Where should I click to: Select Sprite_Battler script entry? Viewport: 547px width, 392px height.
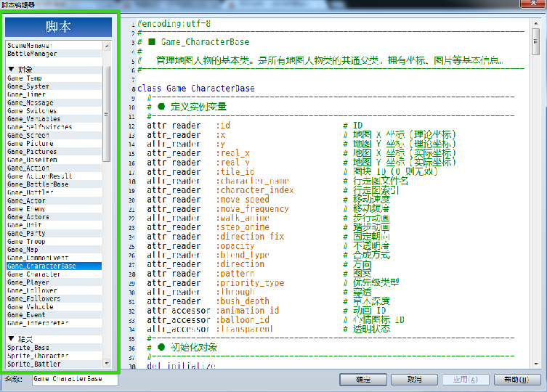(x=54, y=364)
